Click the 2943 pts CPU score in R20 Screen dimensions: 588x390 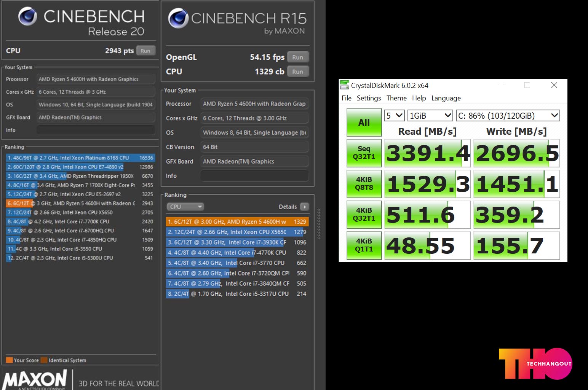pyautogui.click(x=119, y=51)
